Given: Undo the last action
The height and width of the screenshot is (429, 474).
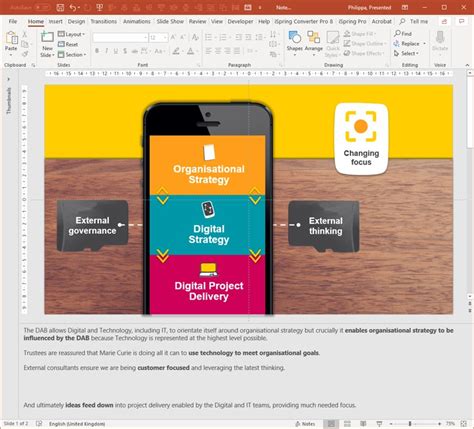Looking at the screenshot, I should 73,7.
